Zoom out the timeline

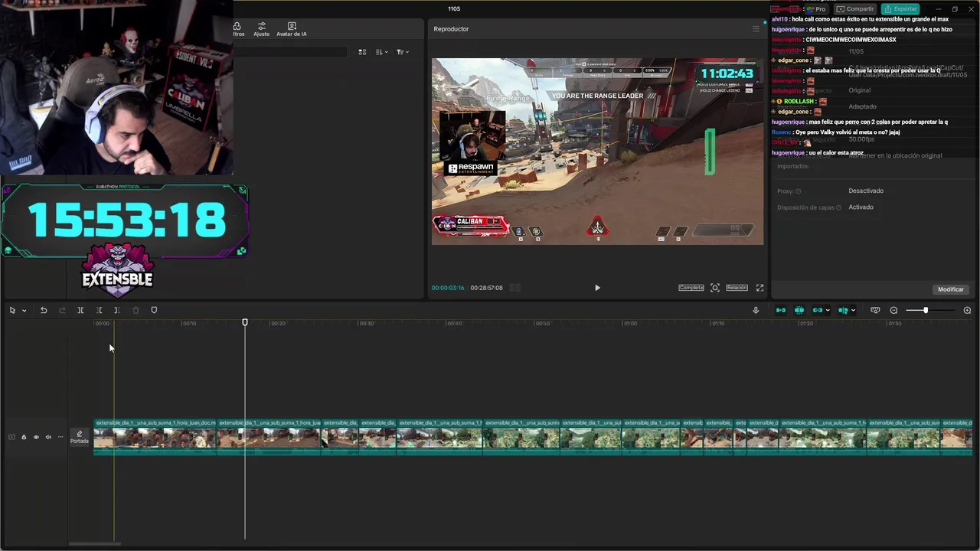(893, 310)
